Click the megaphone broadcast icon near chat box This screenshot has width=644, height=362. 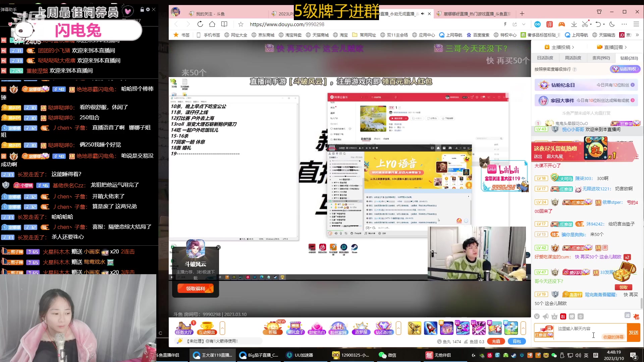(545, 316)
